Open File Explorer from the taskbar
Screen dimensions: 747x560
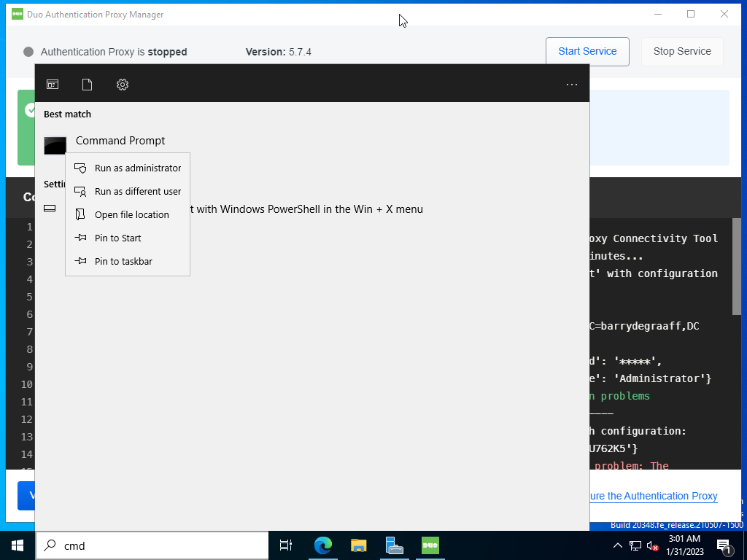[x=359, y=545]
